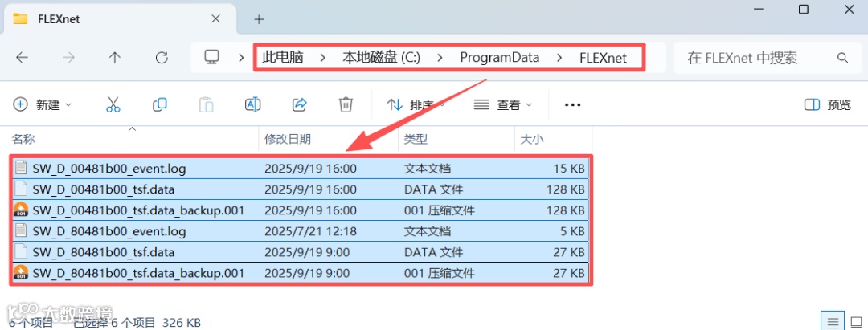
Task: Expand chevron after 此电脑 in address bar
Action: point(323,58)
